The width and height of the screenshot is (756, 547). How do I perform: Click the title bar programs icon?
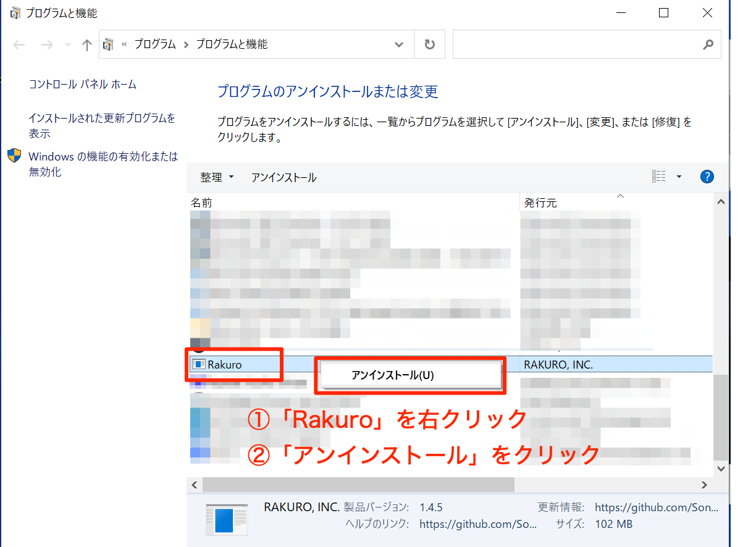click(x=15, y=12)
